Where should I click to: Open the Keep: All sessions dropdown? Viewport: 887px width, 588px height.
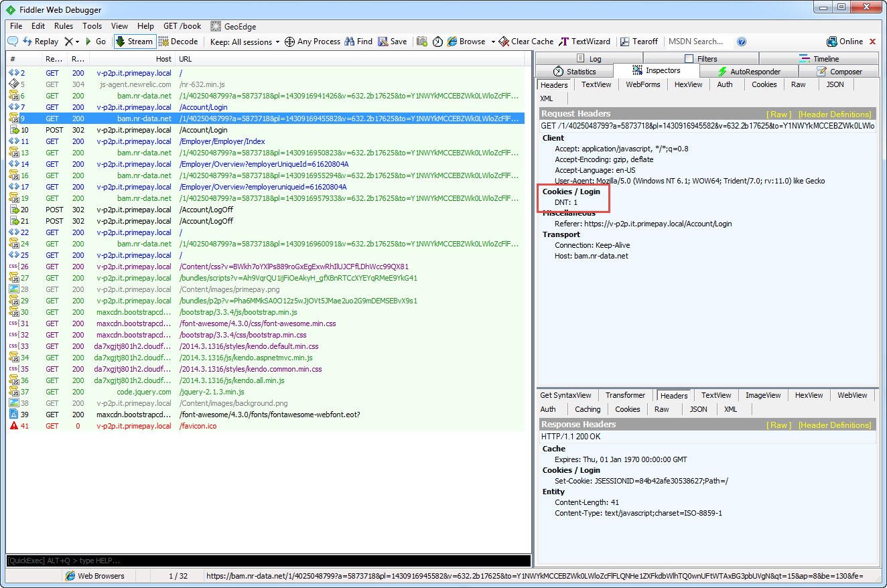(245, 42)
